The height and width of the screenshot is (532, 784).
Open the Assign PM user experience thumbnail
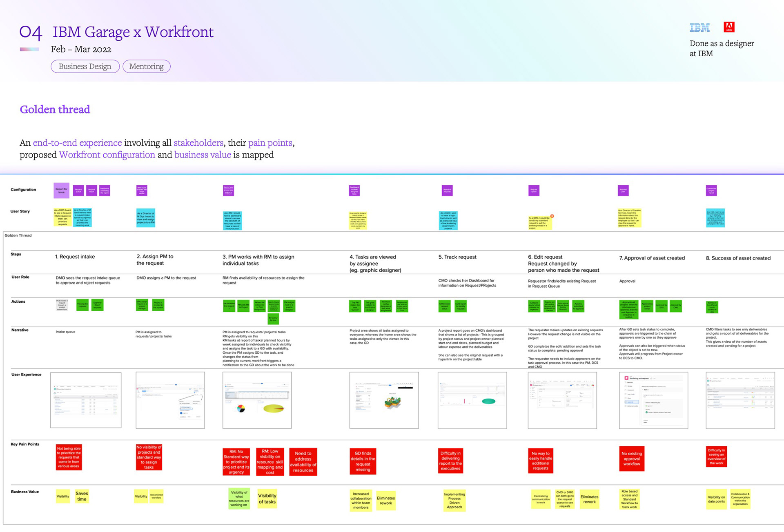(x=170, y=400)
